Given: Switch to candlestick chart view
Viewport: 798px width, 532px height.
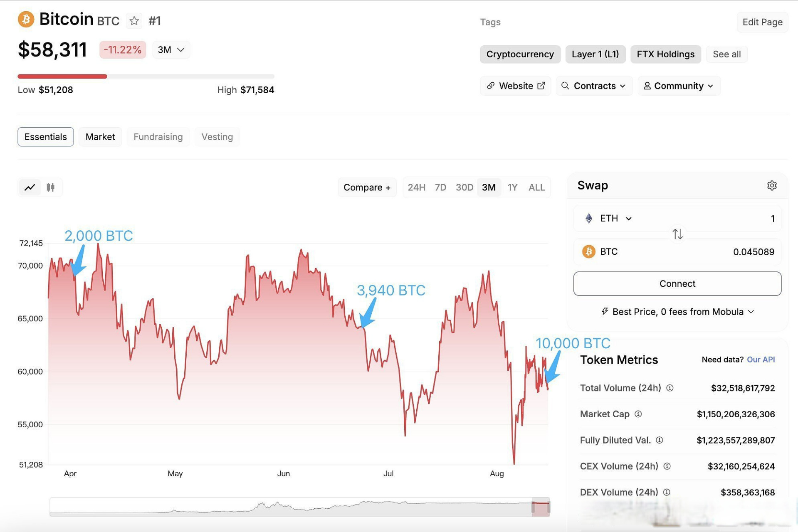Looking at the screenshot, I should [51, 187].
